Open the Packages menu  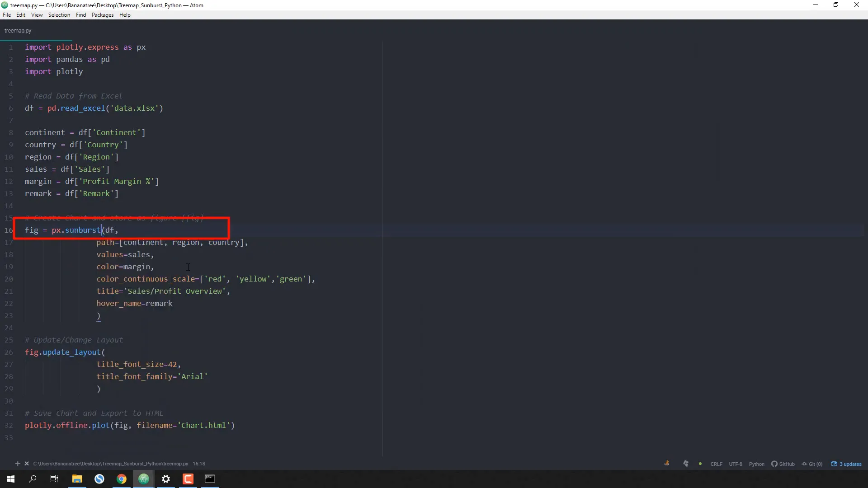pos(103,15)
